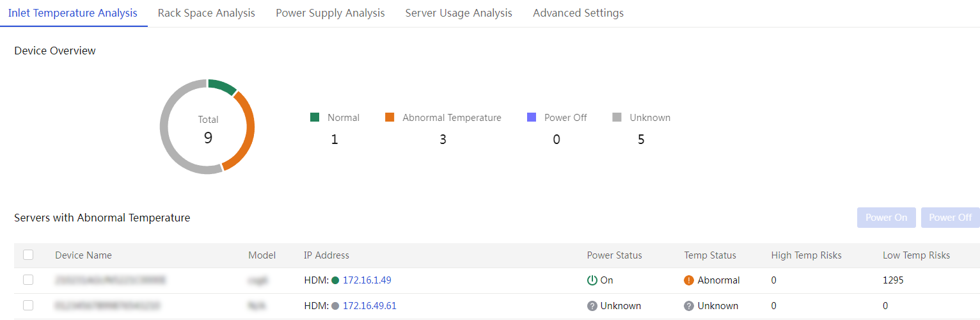Click the gray Unknown power status icon
The image size is (980, 320).
click(592, 306)
